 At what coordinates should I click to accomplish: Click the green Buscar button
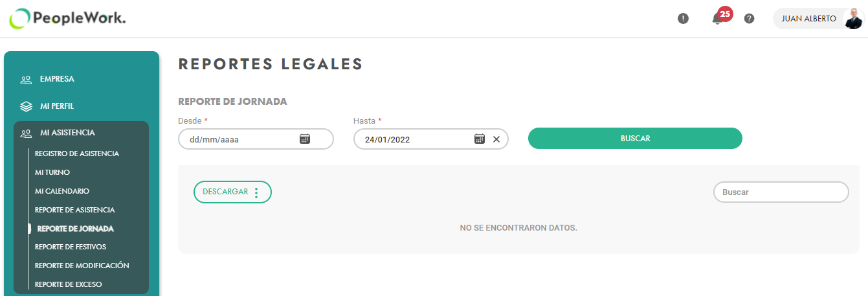[635, 139]
